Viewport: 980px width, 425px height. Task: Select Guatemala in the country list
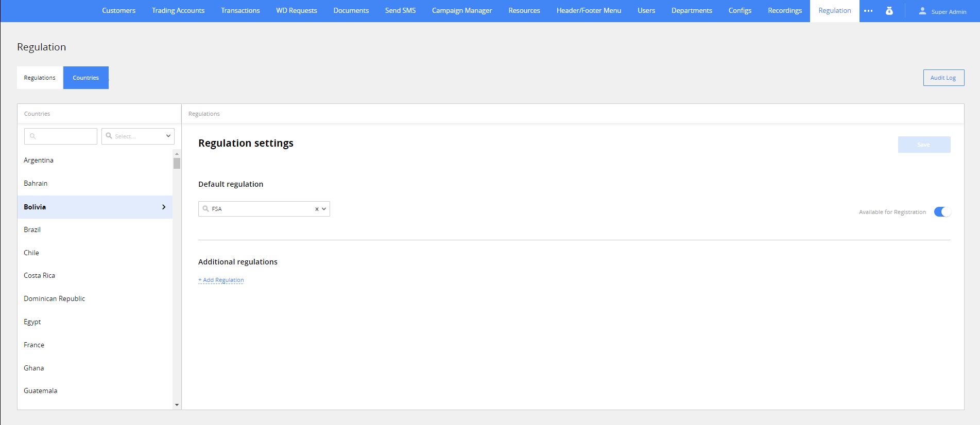point(95,391)
